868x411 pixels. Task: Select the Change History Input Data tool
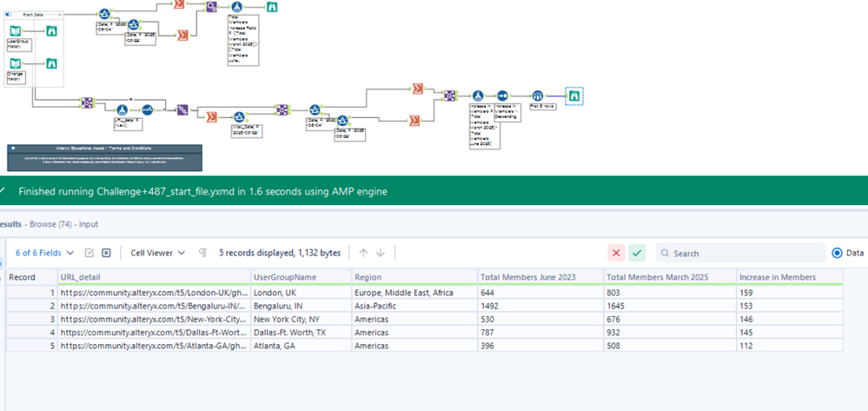point(16,63)
